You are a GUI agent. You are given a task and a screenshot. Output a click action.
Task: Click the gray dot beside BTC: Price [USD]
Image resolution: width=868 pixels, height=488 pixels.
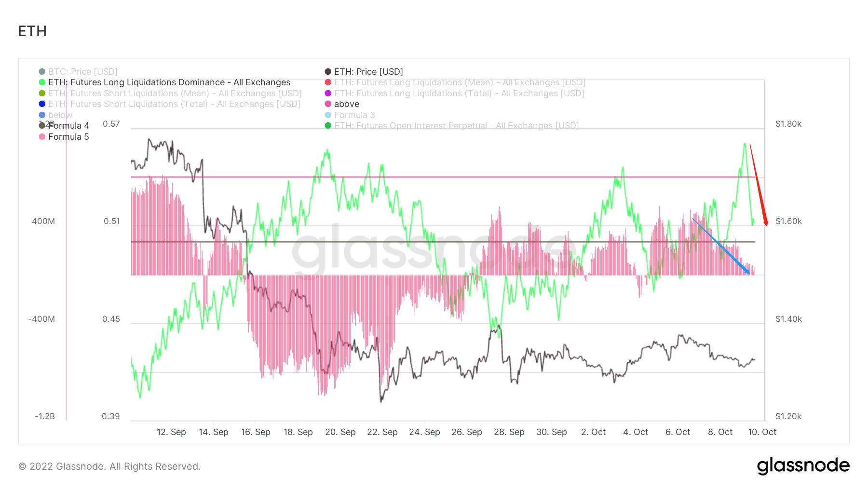42,72
